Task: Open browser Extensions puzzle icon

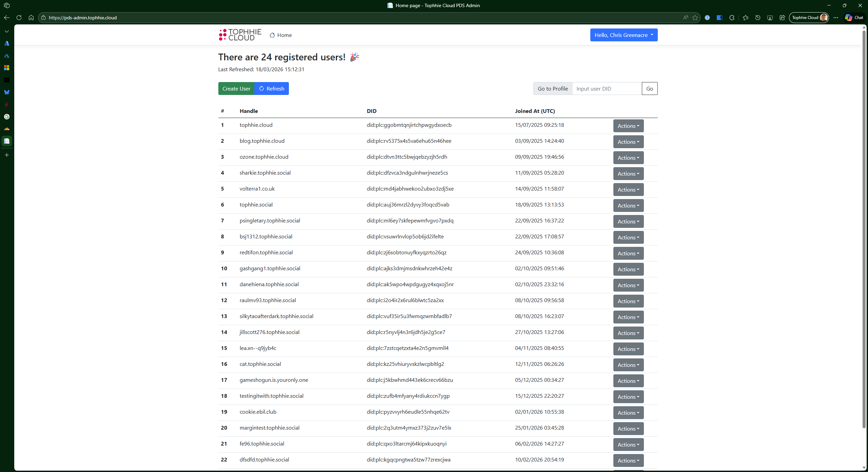Action: pyautogui.click(x=732, y=18)
